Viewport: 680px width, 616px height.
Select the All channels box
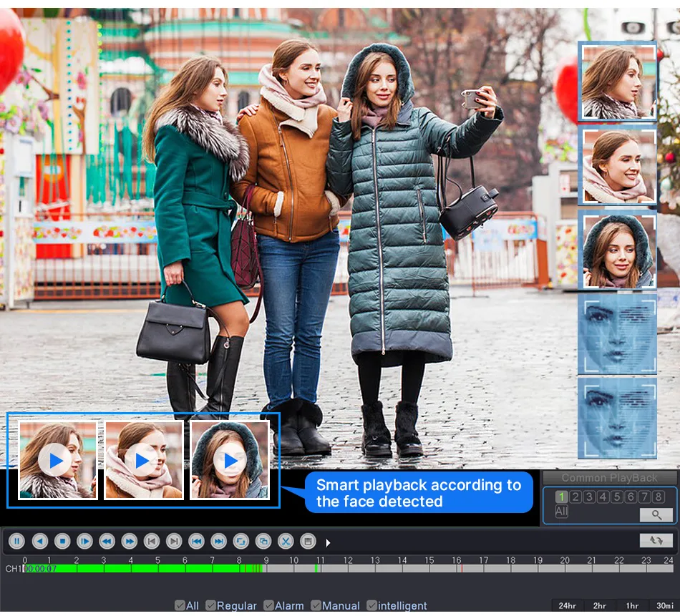(x=562, y=512)
